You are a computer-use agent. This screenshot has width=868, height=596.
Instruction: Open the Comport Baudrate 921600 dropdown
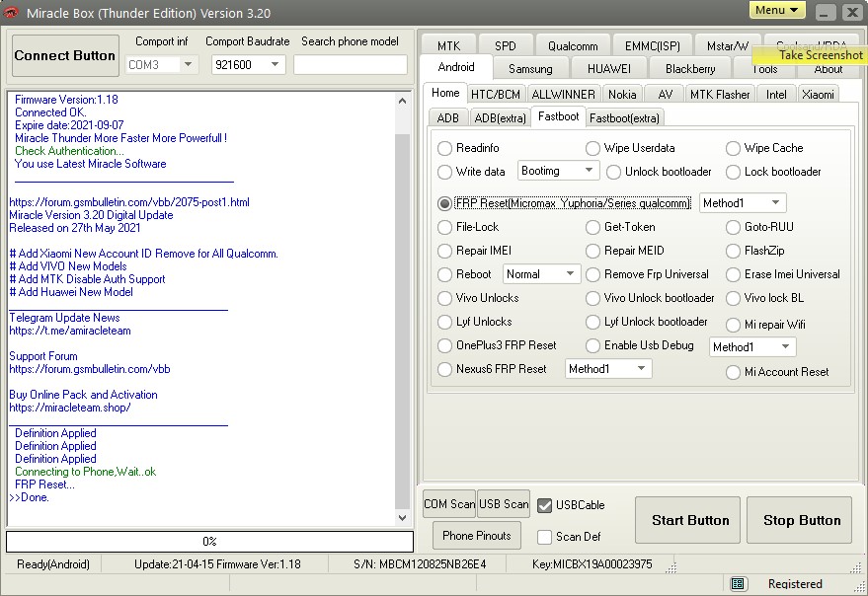(275, 65)
